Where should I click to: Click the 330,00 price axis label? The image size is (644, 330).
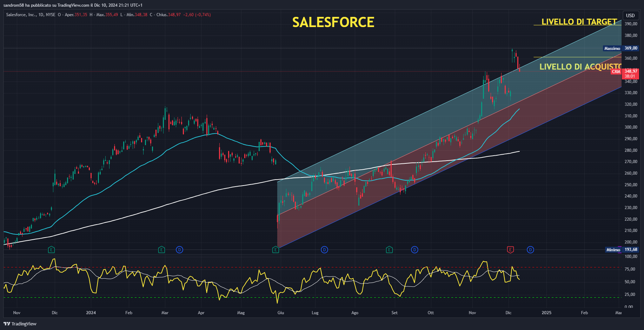[x=631, y=93]
